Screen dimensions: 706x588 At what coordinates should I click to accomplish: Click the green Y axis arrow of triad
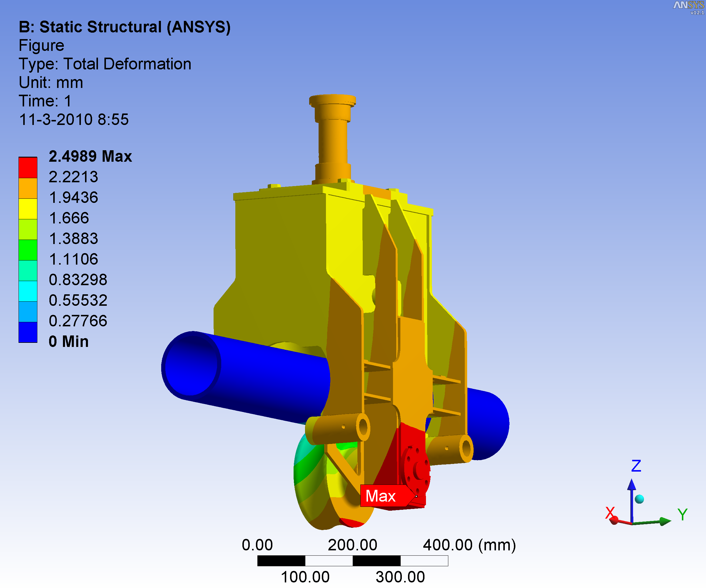tap(652, 522)
